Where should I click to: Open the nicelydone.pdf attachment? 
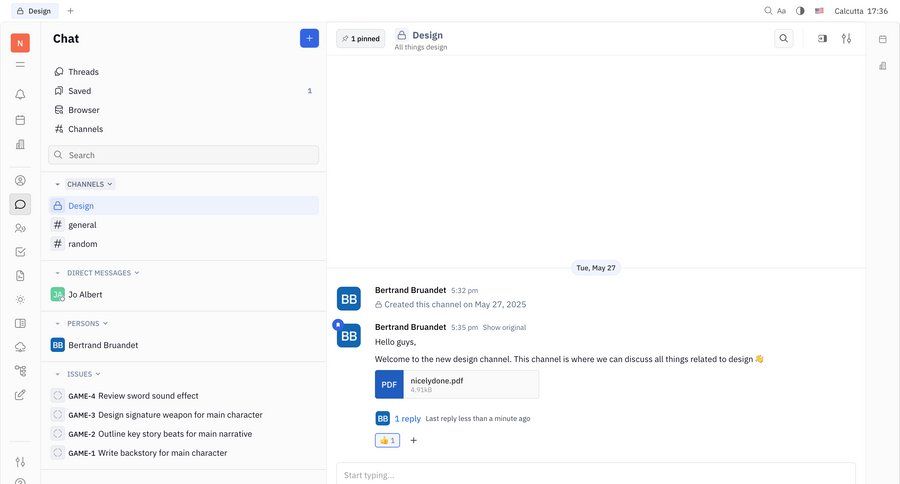457,384
